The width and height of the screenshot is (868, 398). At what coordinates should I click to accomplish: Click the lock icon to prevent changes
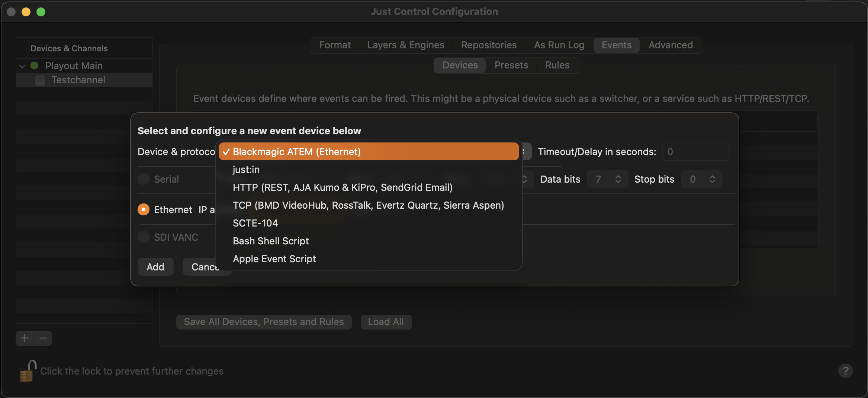pyautogui.click(x=28, y=371)
